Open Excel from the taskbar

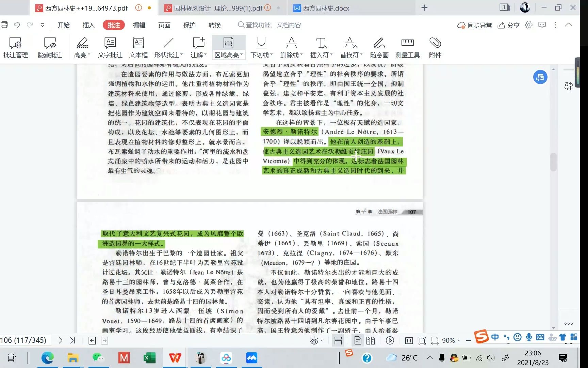(149, 358)
